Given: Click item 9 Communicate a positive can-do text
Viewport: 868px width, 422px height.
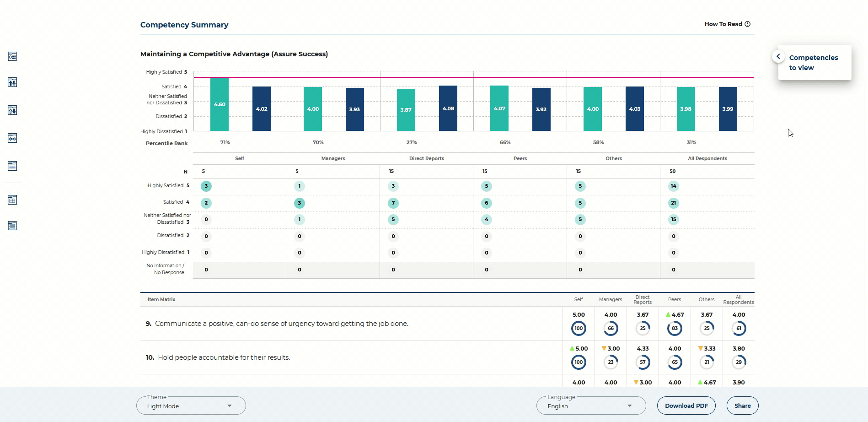Looking at the screenshot, I should tap(282, 324).
